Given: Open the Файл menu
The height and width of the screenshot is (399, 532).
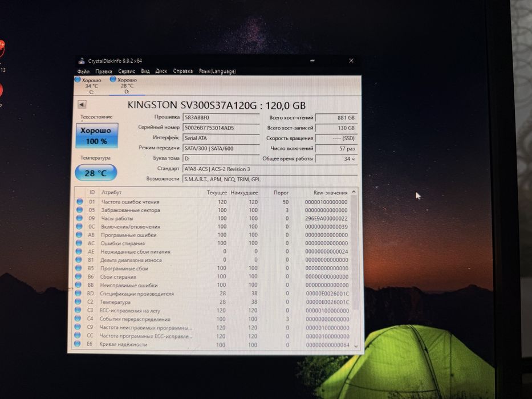Looking at the screenshot, I should (83, 72).
